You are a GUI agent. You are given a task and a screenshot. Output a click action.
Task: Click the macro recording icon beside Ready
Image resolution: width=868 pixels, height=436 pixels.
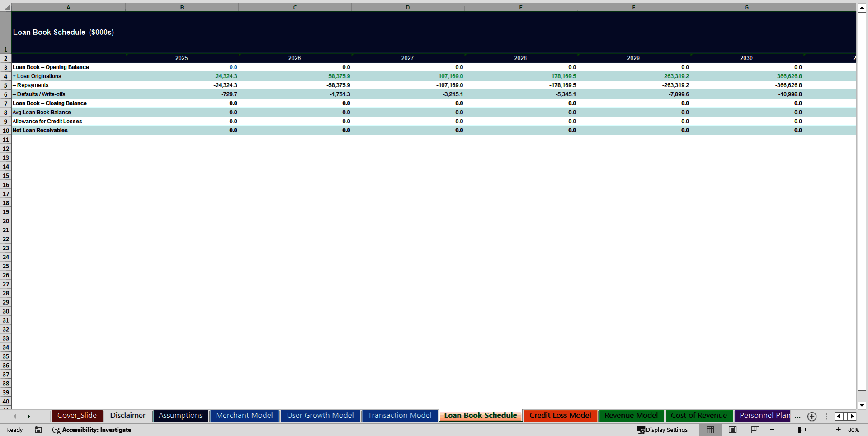pyautogui.click(x=38, y=430)
